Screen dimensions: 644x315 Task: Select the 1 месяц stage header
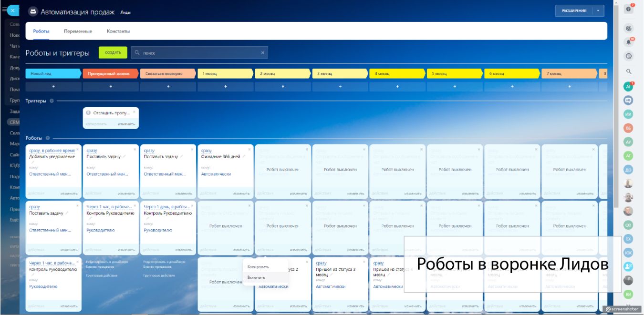[x=225, y=74]
